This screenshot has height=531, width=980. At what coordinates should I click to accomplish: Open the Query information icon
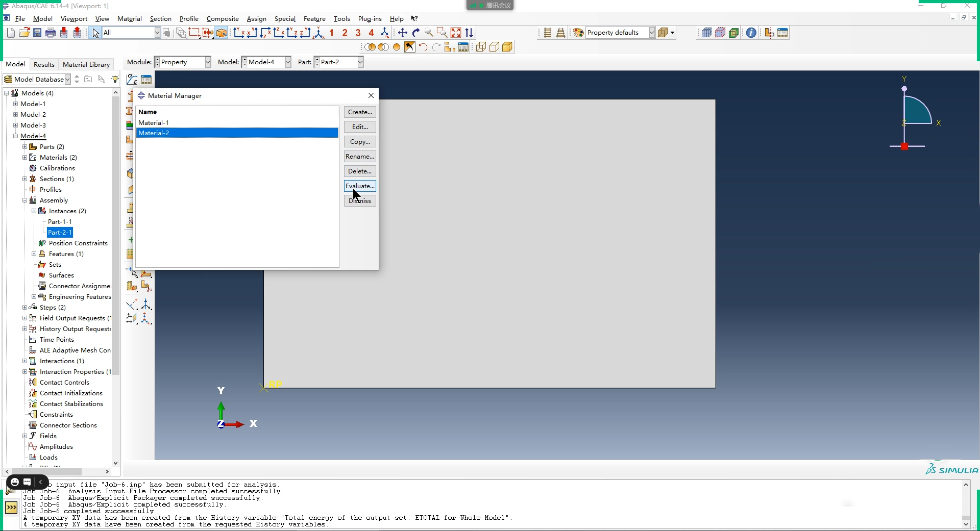751,33
